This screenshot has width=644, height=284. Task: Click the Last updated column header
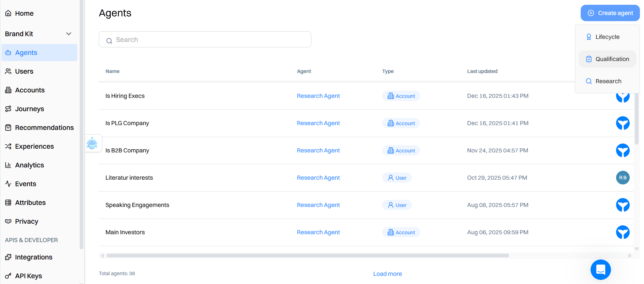point(482,71)
